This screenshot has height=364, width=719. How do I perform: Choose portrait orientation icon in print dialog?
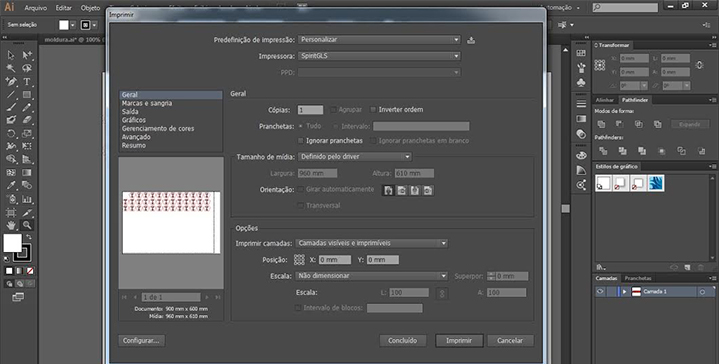tap(388, 190)
